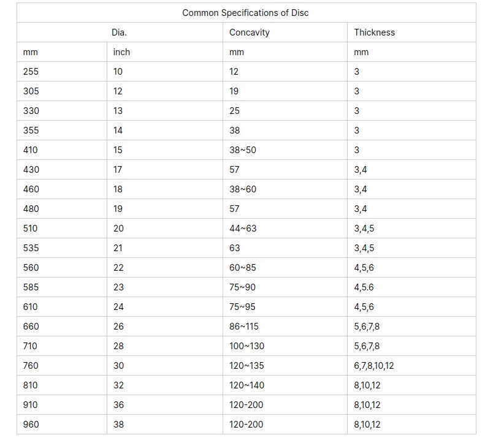The width and height of the screenshot is (504, 446).
Task: Click the 75~90 concavity cell
Action: coord(243,287)
